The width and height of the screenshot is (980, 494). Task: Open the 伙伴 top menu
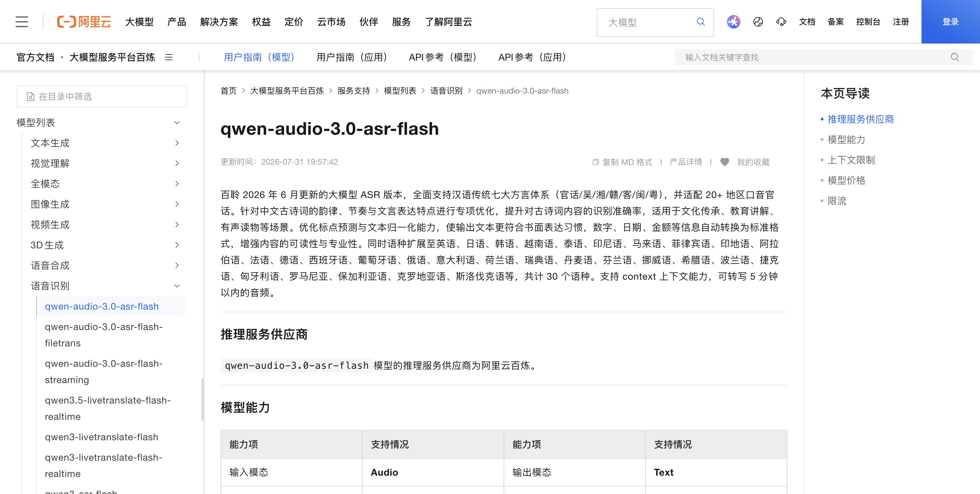click(369, 22)
